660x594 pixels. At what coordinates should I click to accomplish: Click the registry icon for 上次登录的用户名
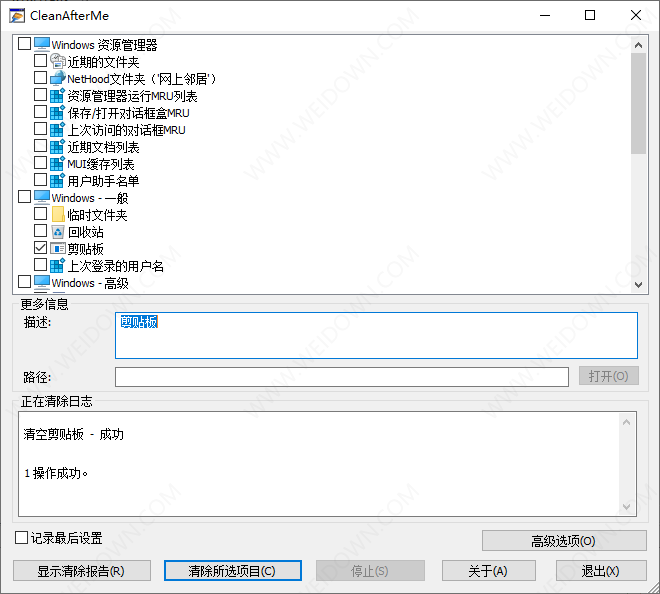click(57, 265)
